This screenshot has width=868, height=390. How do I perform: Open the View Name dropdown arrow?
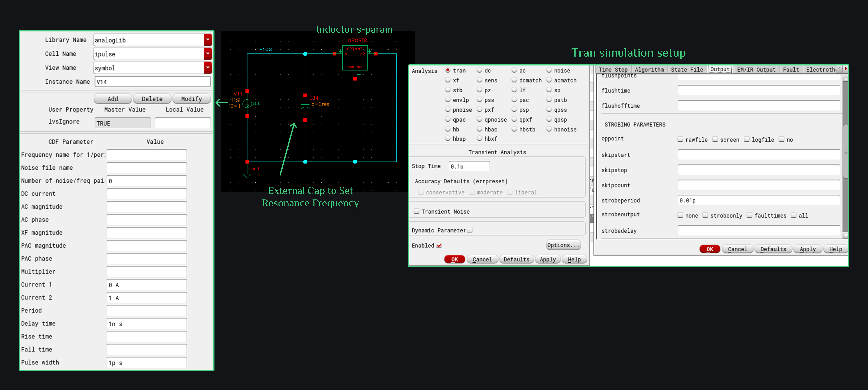[x=208, y=68]
